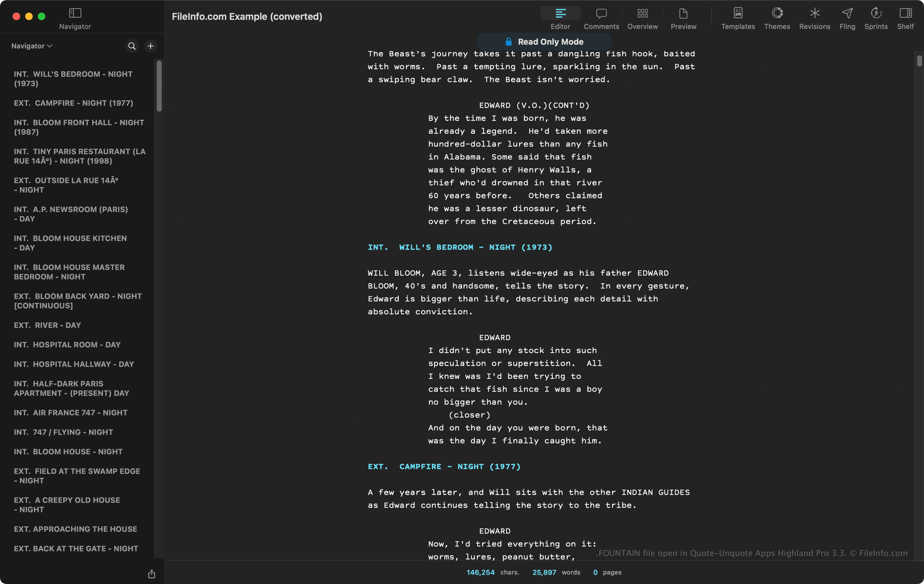Viewport: 924px width, 584px height.
Task: Select INT. HOSPITAL ROOM - DAY scene
Action: tap(67, 345)
